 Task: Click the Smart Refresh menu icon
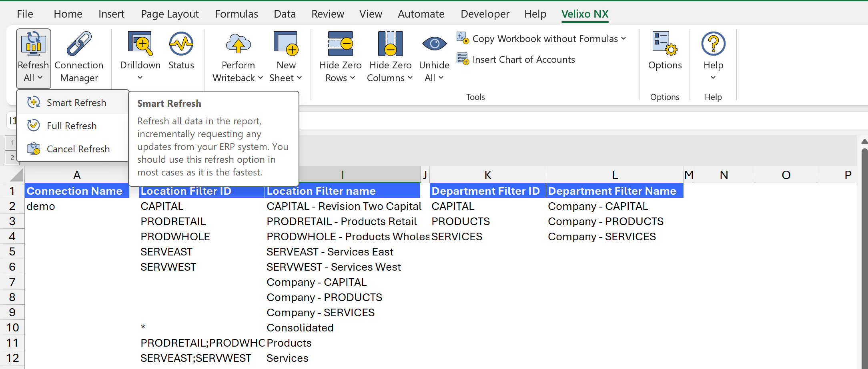point(34,102)
